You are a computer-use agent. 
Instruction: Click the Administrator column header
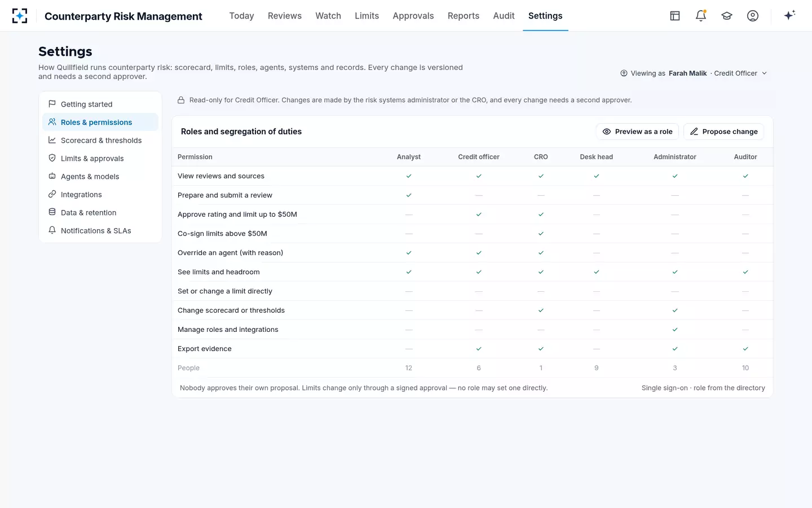pyautogui.click(x=674, y=157)
